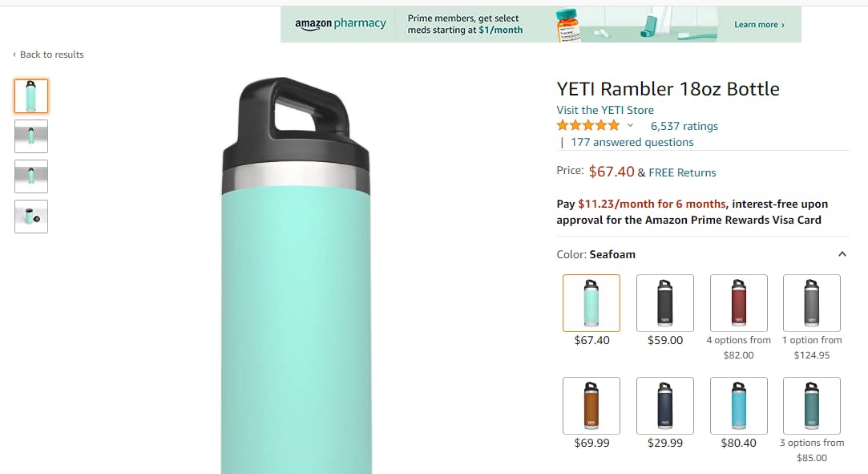Pick the red bottle color option
This screenshot has height=474, width=868.
click(x=738, y=302)
